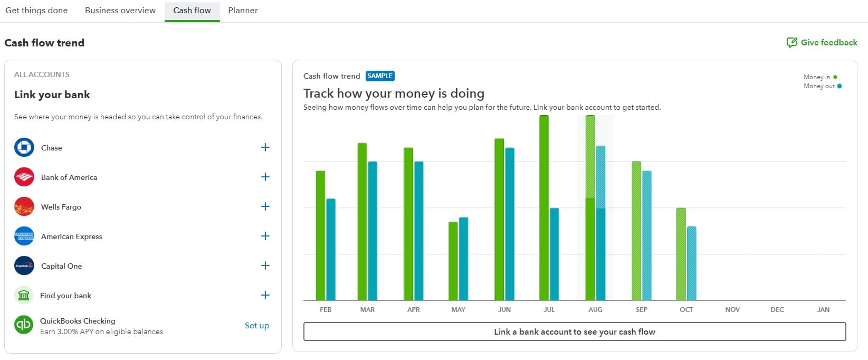Image resolution: width=868 pixels, height=360 pixels.
Task: Expand Bank of America with plus sign
Action: point(265,177)
